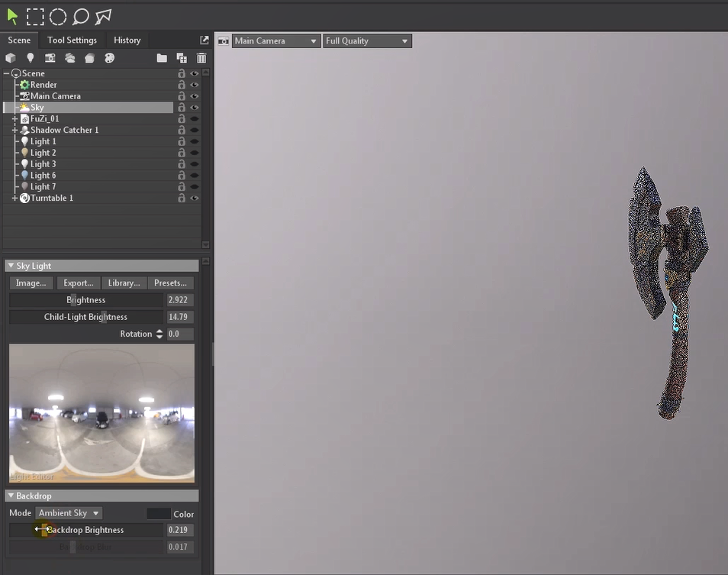
Task: Open the Main Camera viewport dropdown
Action: point(275,41)
